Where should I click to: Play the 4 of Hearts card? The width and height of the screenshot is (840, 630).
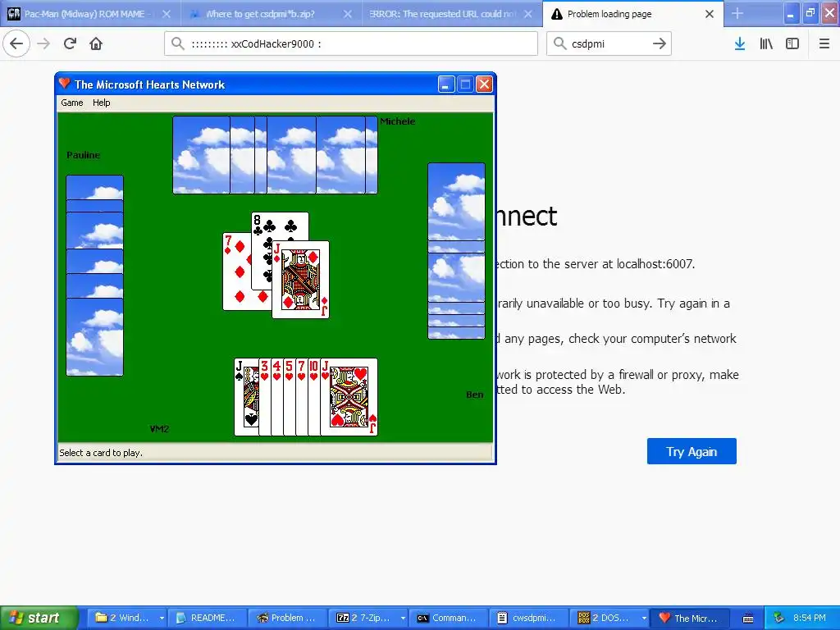pyautogui.click(x=277, y=397)
